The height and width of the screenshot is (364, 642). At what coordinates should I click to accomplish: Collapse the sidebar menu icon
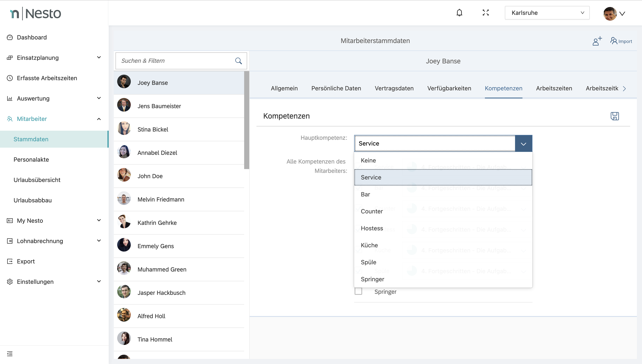[10, 354]
